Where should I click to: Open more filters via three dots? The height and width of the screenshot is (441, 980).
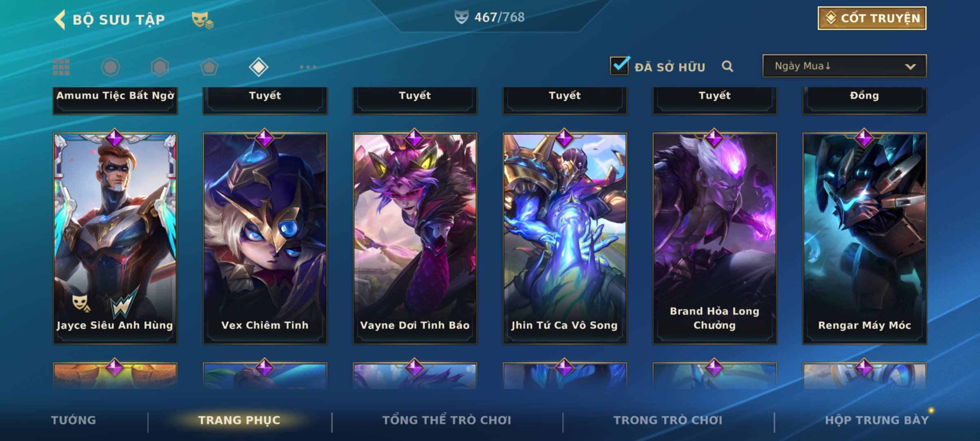[x=308, y=67]
